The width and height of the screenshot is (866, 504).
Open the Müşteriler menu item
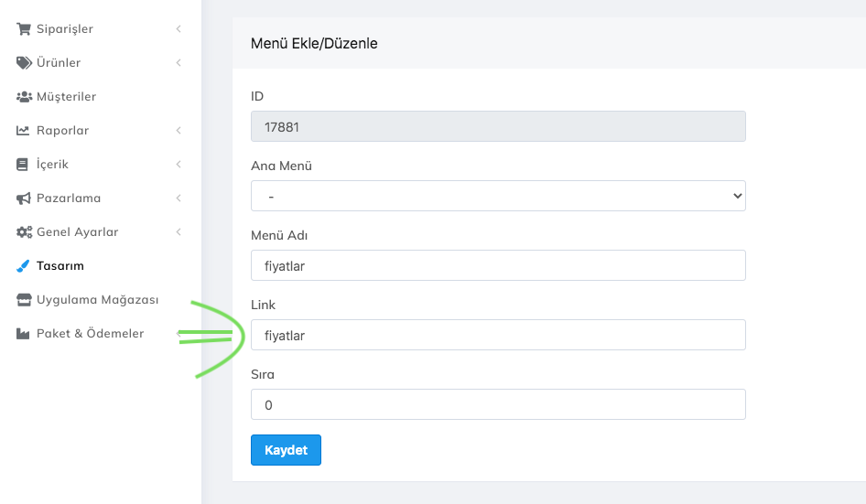[x=66, y=97]
